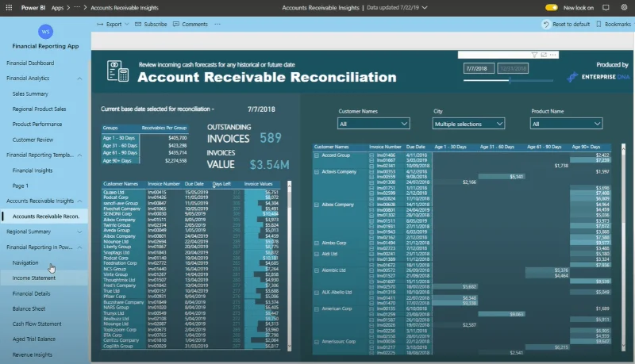The width and height of the screenshot is (635, 364).
Task: Open the Customer Review page
Action: [33, 140]
